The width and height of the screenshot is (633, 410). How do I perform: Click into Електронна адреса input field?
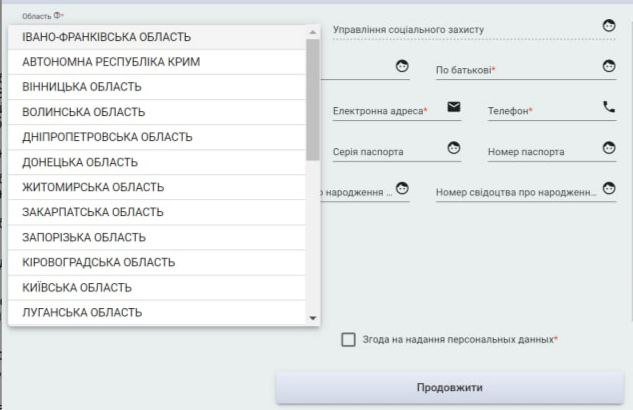coord(385,111)
